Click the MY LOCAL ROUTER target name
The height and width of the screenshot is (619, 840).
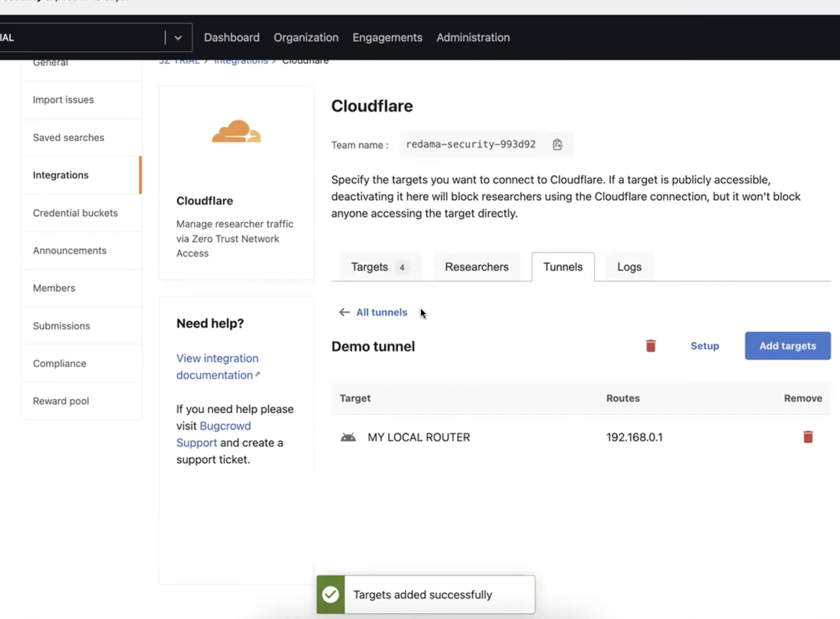click(418, 437)
